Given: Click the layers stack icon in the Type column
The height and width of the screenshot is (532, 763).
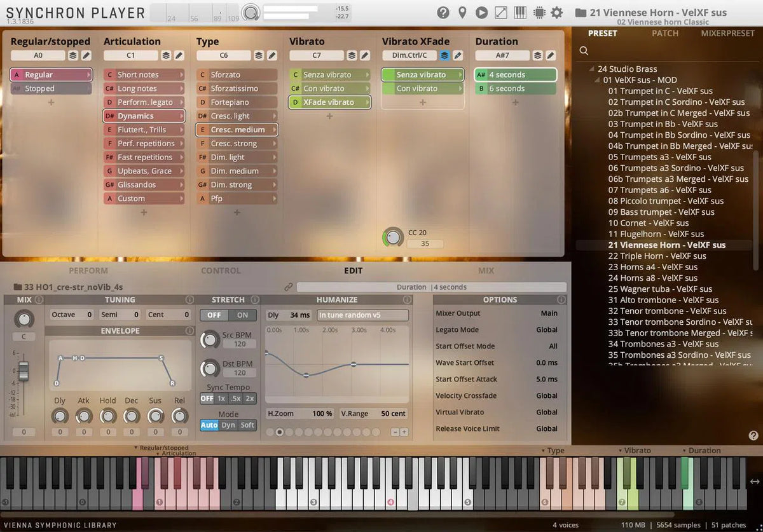Looking at the screenshot, I should (x=258, y=55).
